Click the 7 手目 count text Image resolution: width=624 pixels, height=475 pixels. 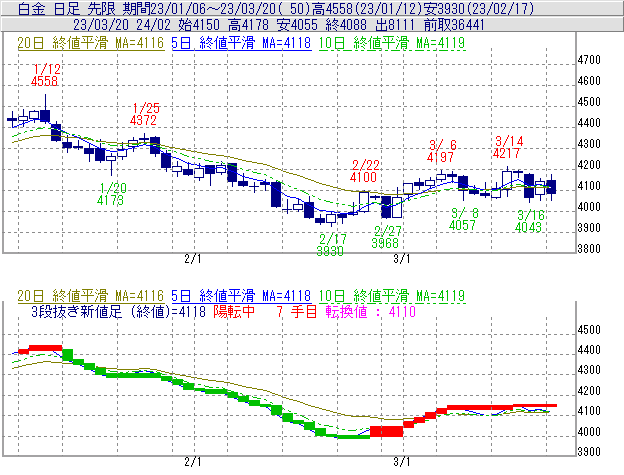[x=296, y=312]
